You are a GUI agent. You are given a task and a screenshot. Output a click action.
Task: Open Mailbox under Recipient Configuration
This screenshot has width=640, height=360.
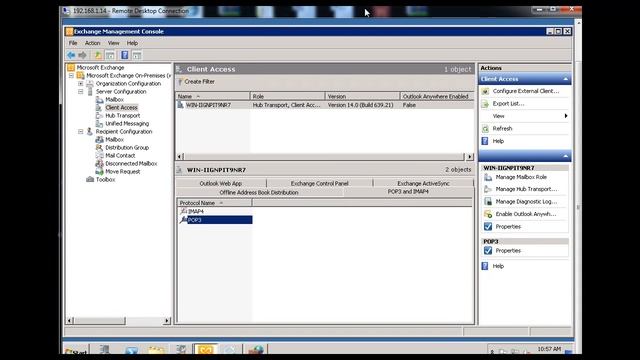coord(114,140)
